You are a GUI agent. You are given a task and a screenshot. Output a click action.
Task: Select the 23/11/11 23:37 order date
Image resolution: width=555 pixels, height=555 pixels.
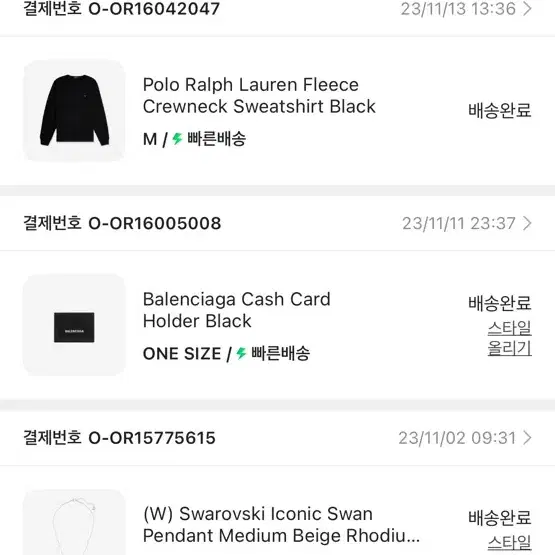point(459,223)
